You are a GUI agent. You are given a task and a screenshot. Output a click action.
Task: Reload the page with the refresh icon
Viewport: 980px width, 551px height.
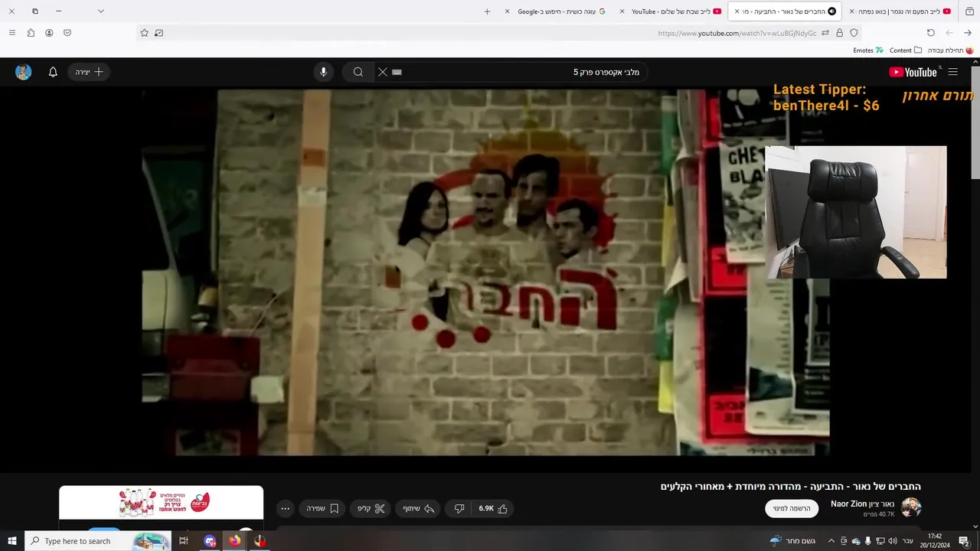[931, 33]
